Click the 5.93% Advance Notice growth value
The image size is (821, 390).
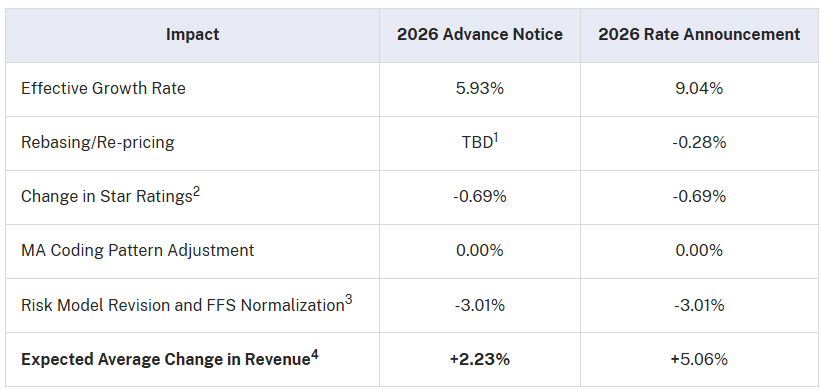pyautogui.click(x=480, y=88)
